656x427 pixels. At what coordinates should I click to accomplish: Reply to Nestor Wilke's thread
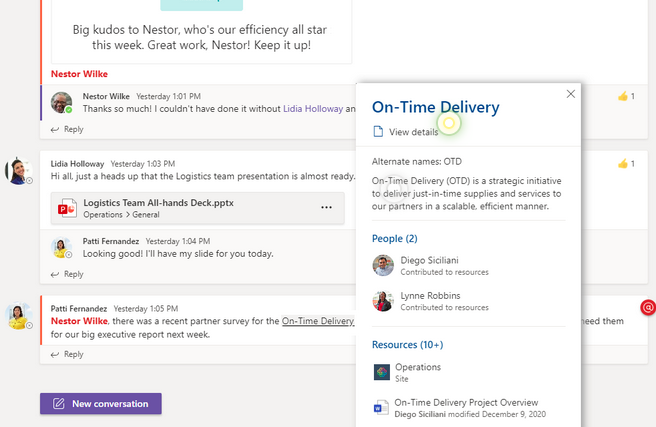(67, 129)
